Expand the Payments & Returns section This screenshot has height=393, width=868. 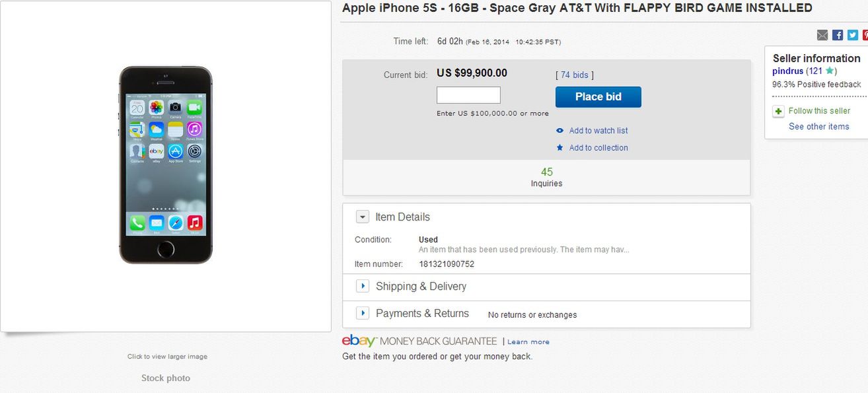[x=362, y=312]
